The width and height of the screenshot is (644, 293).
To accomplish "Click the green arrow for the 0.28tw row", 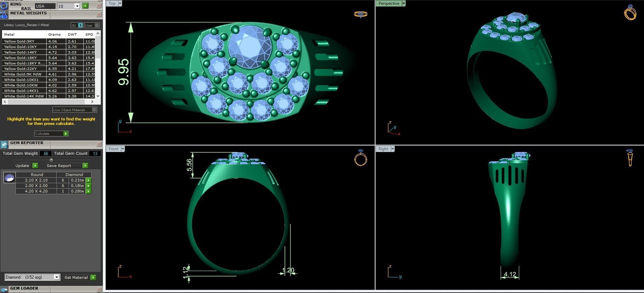I will coord(88,191).
